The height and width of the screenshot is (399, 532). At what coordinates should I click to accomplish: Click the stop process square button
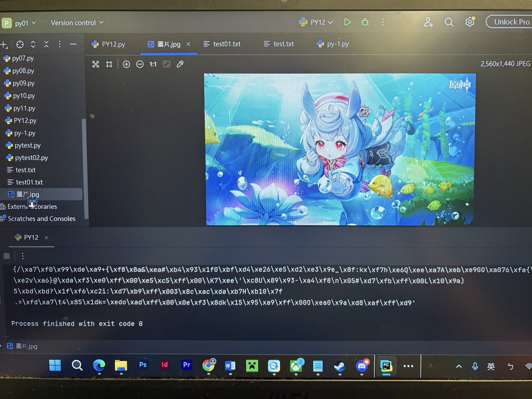[7, 256]
